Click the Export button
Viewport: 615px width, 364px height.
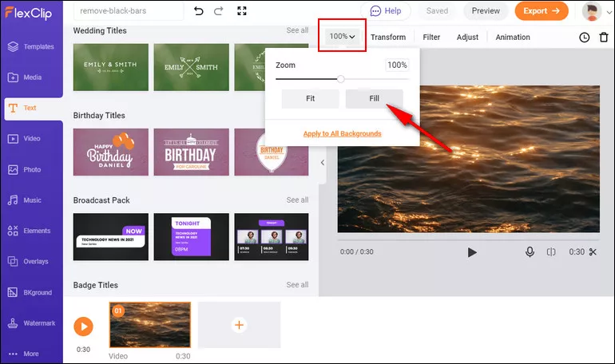(542, 11)
